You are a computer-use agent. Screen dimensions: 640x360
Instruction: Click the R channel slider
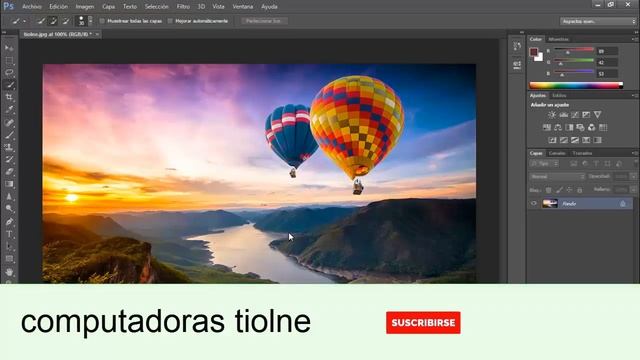tap(573, 51)
